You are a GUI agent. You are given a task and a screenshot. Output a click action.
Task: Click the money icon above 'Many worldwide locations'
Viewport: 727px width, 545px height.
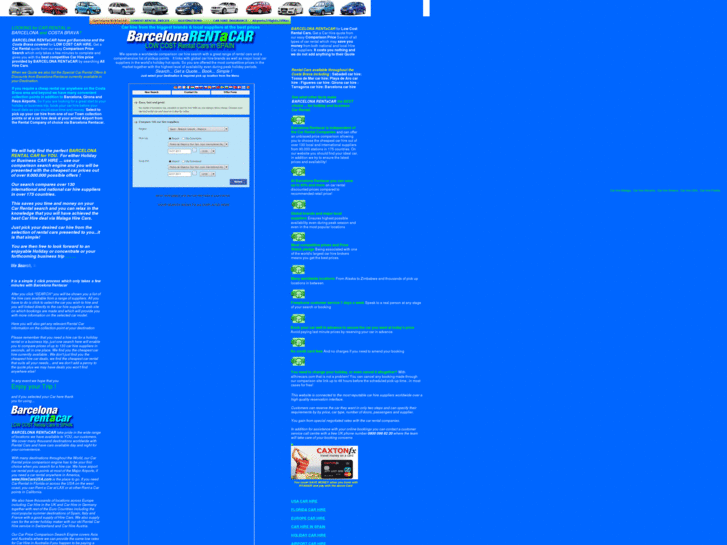(298, 269)
